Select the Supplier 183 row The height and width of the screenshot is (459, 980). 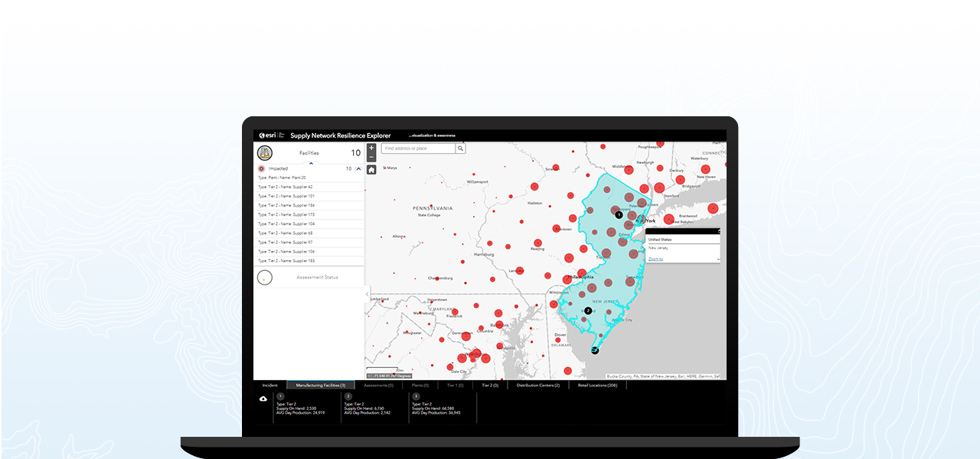tap(309, 261)
